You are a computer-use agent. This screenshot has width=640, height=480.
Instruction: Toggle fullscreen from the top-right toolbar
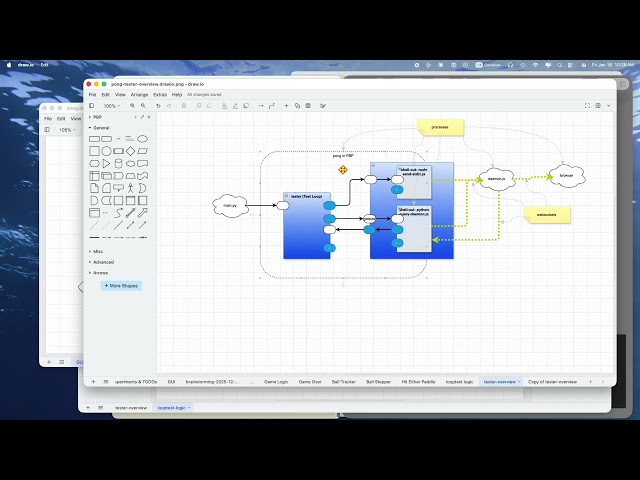(587, 106)
